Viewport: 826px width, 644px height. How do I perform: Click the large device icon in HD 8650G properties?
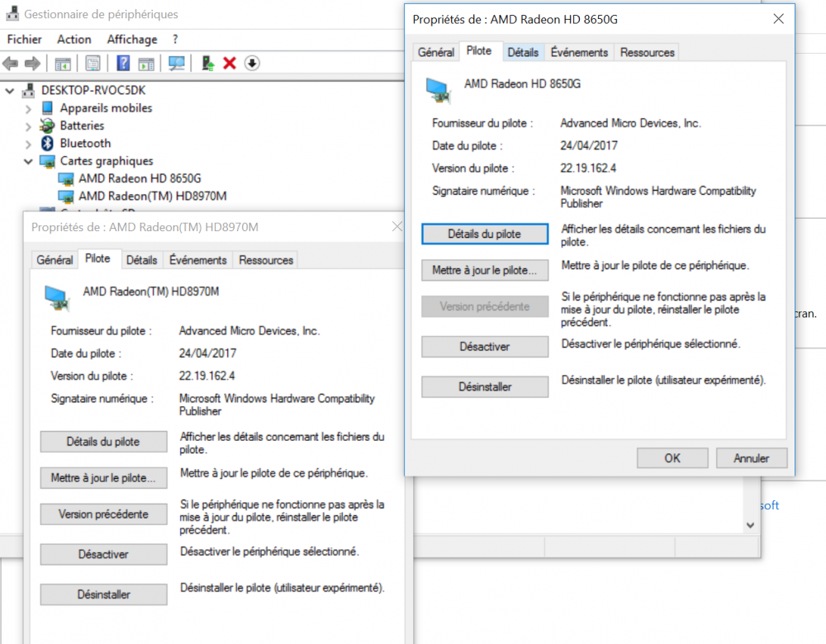(x=439, y=89)
